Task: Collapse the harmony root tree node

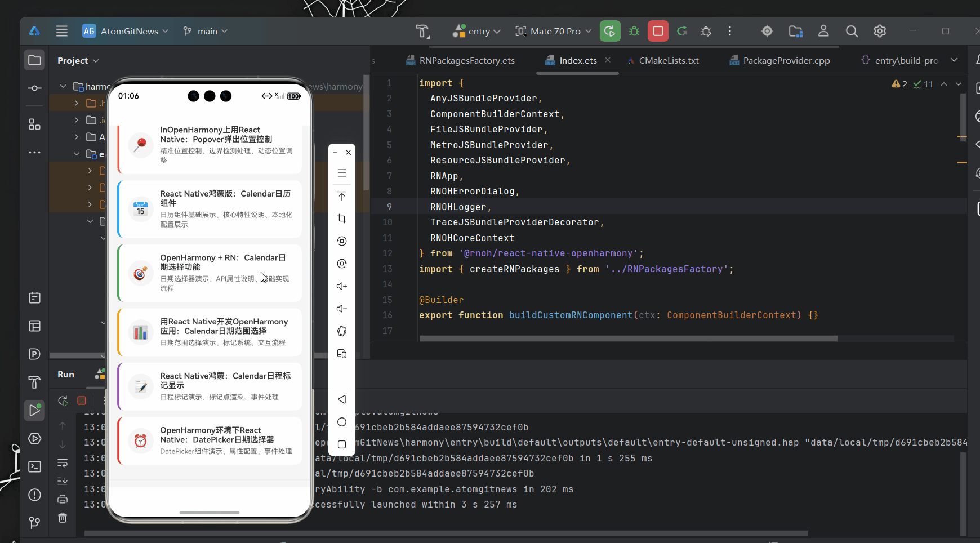Action: pos(63,86)
